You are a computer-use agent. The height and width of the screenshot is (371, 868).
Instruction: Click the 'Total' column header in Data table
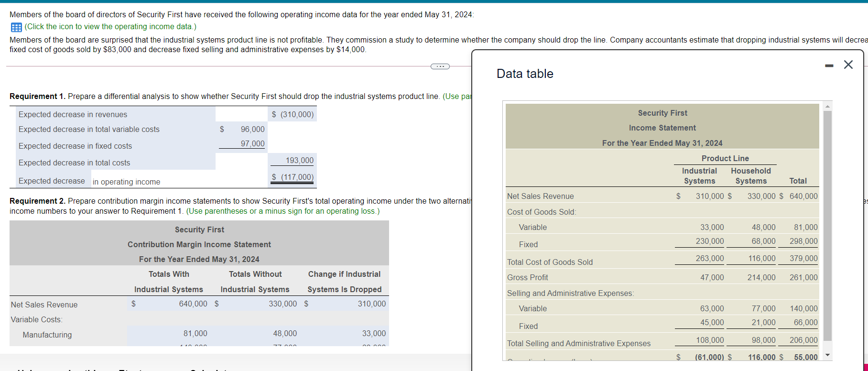tap(798, 181)
